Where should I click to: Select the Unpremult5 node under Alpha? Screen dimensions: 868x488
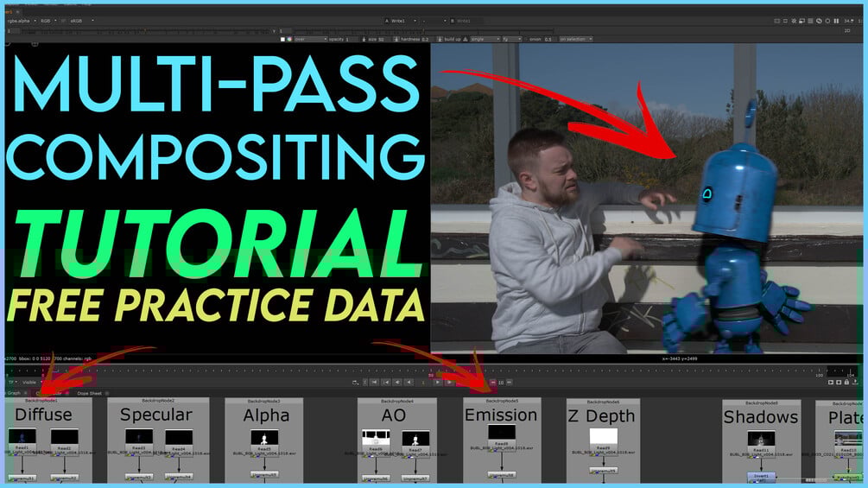[x=264, y=474]
